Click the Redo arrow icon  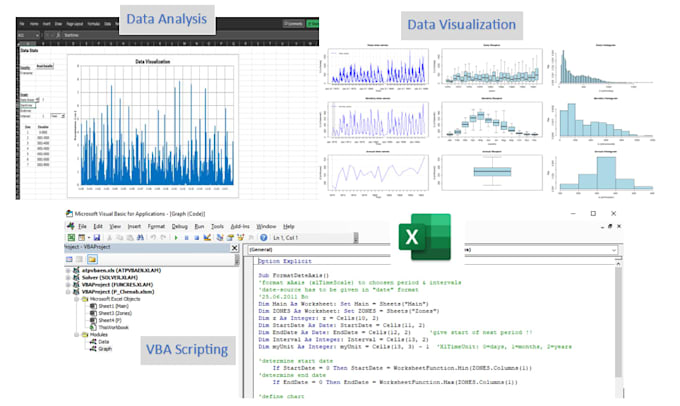163,238
